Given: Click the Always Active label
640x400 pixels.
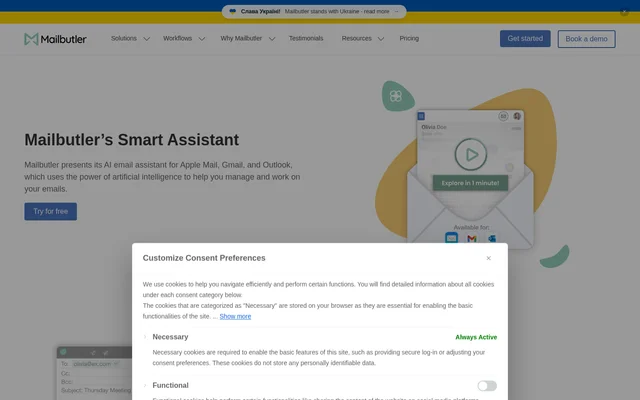Looking at the screenshot, I should click(x=476, y=337).
